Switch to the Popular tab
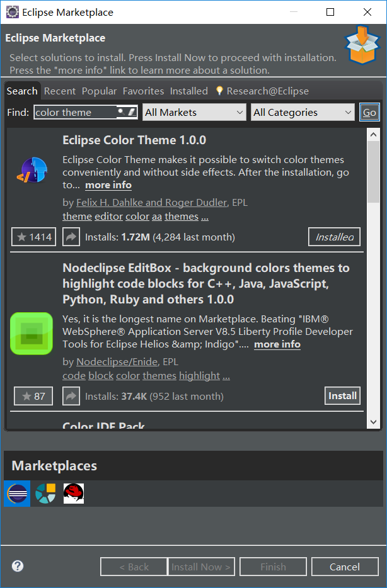 (99, 91)
